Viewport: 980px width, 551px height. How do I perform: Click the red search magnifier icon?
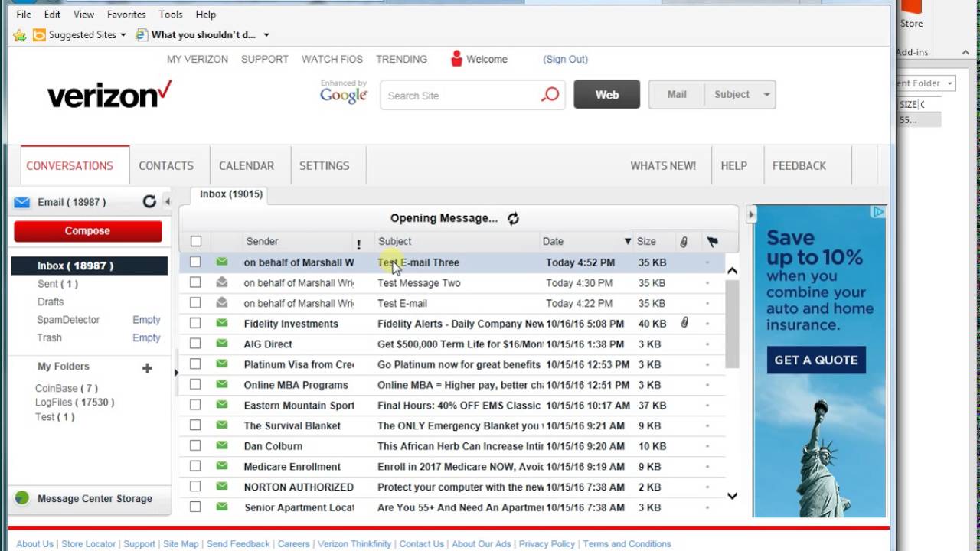[x=550, y=95]
